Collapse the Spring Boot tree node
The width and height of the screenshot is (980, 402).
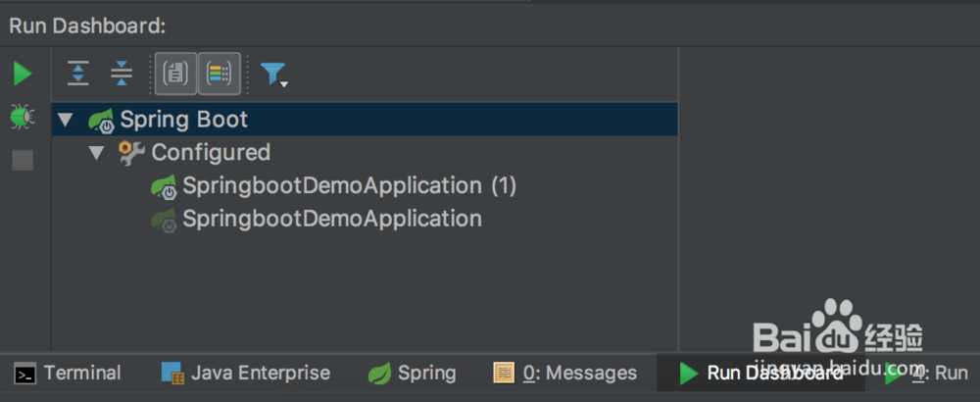(66, 120)
